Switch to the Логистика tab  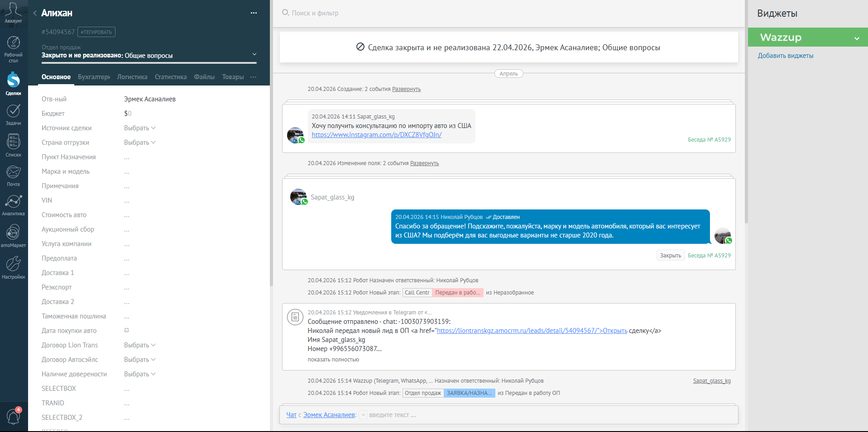(132, 77)
